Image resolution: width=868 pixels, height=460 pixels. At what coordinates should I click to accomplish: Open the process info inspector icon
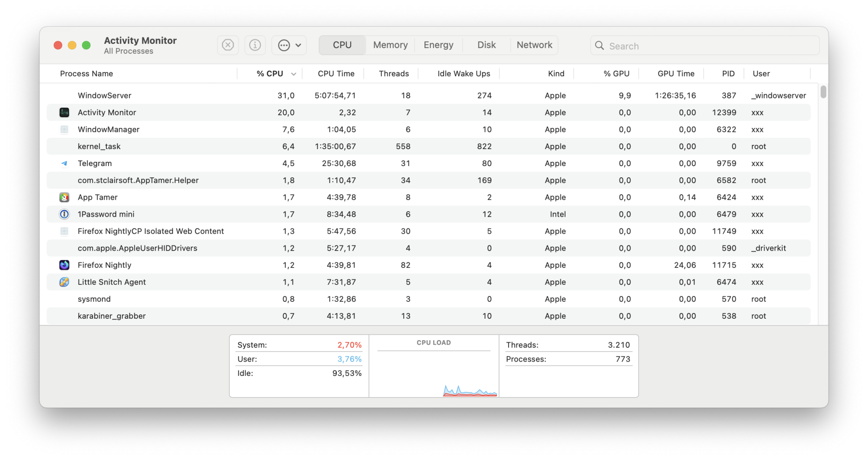[255, 45]
